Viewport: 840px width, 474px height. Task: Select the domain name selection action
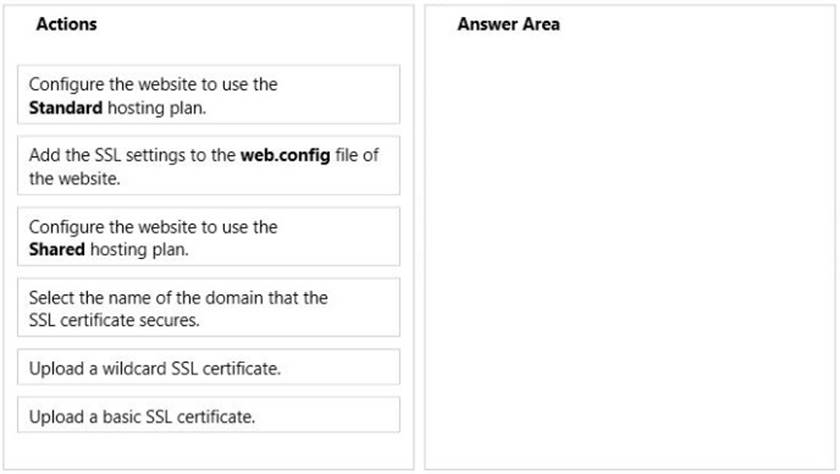pyautogui.click(x=208, y=307)
